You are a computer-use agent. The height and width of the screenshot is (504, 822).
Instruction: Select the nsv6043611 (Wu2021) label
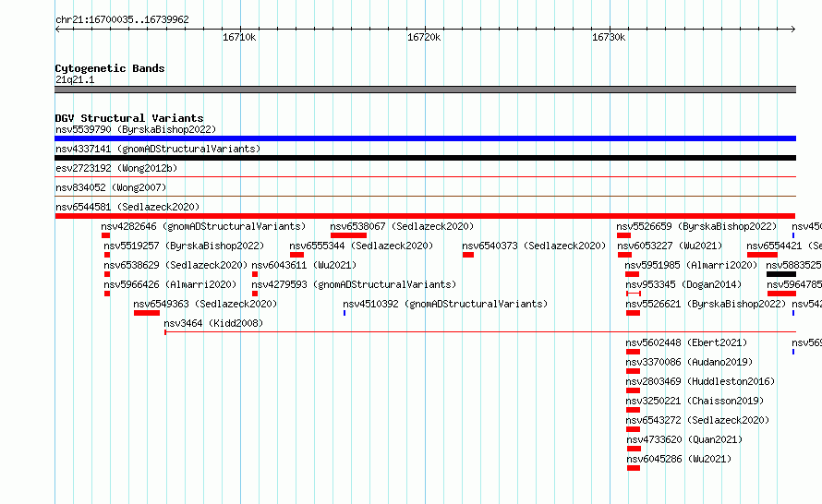coord(304,265)
